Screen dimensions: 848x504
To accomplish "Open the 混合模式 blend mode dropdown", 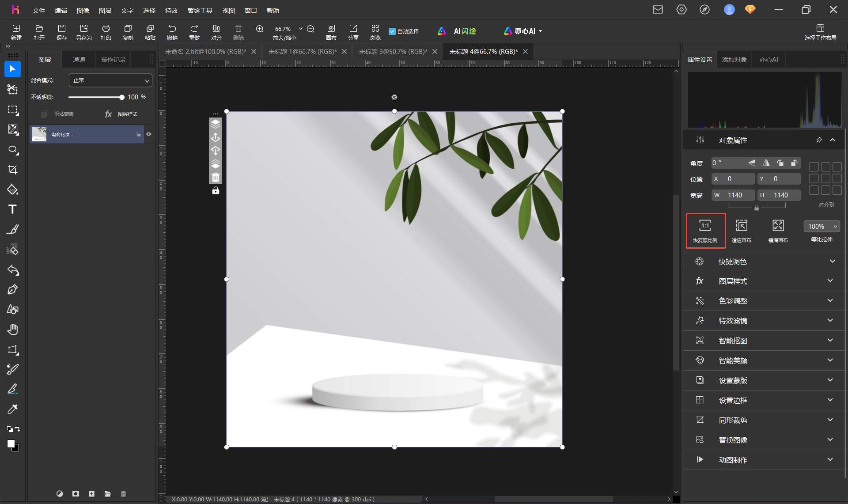I will pyautogui.click(x=110, y=80).
